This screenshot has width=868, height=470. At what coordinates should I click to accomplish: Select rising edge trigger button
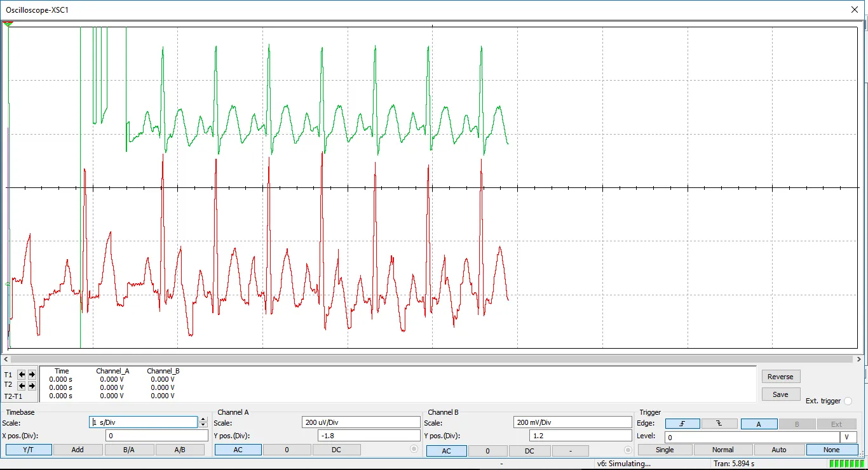click(x=682, y=424)
